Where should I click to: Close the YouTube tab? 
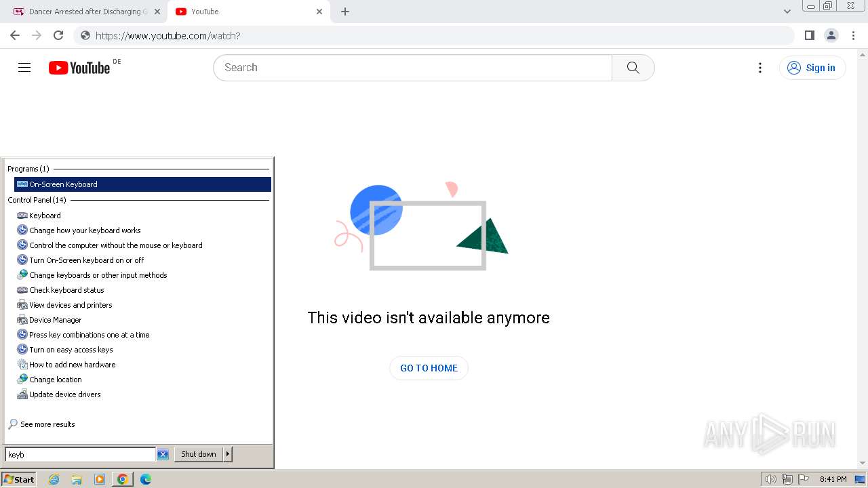coord(319,12)
